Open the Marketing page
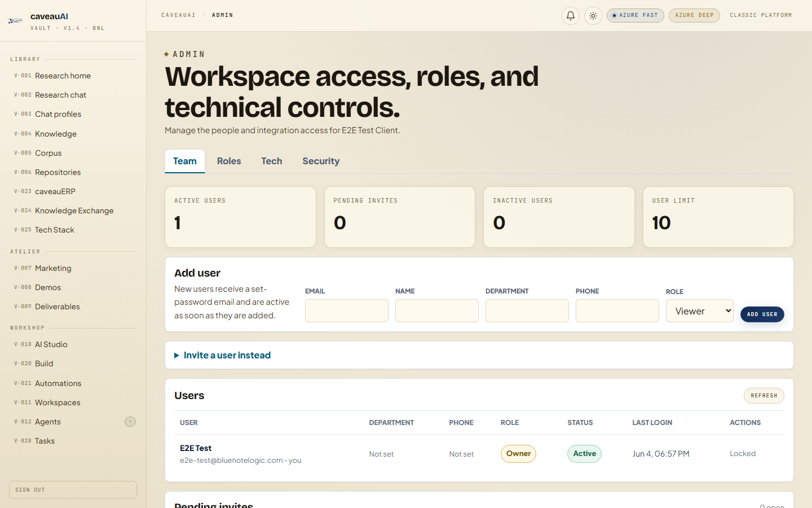Screen dimensions: 812x508 click(x=73, y=268)
